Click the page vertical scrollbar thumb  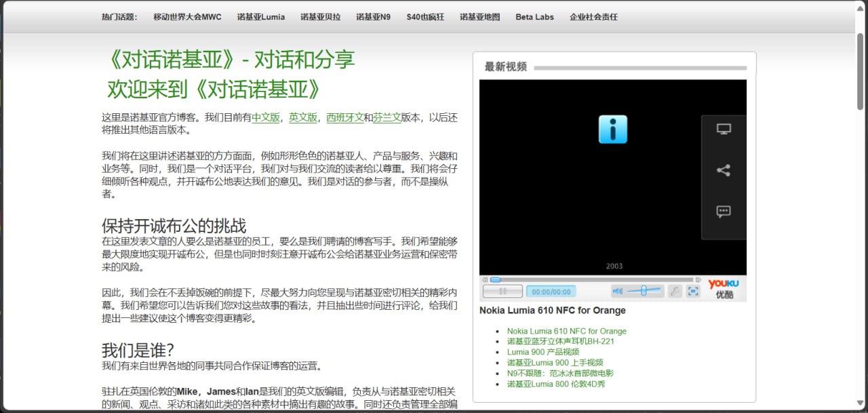click(x=861, y=71)
